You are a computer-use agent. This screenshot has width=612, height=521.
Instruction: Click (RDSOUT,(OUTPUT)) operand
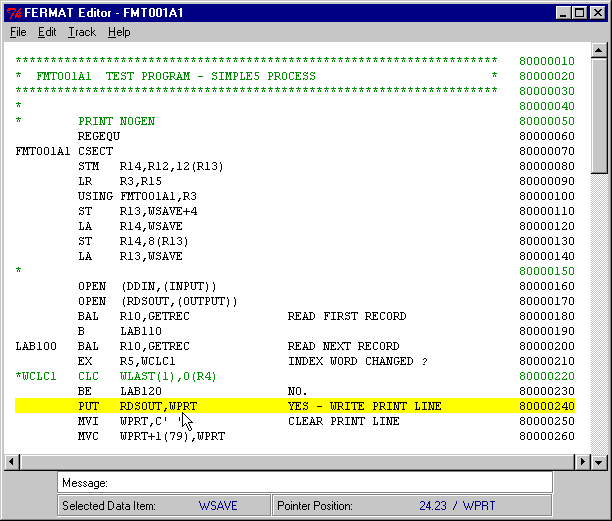coord(179,301)
